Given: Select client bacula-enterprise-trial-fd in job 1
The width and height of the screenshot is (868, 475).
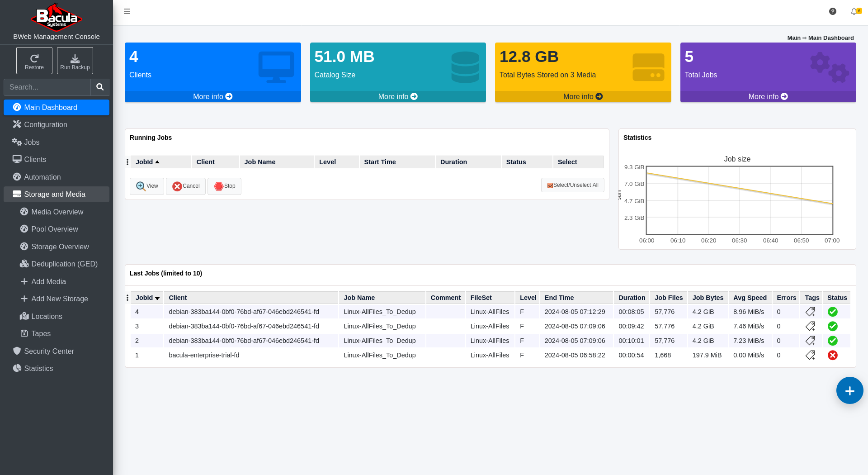Looking at the screenshot, I should tap(204, 355).
